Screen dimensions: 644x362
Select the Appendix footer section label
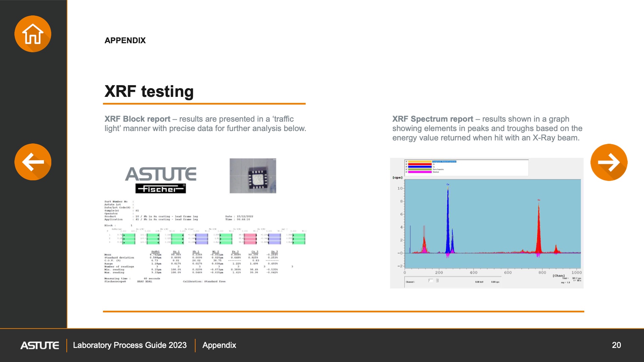[219, 345]
